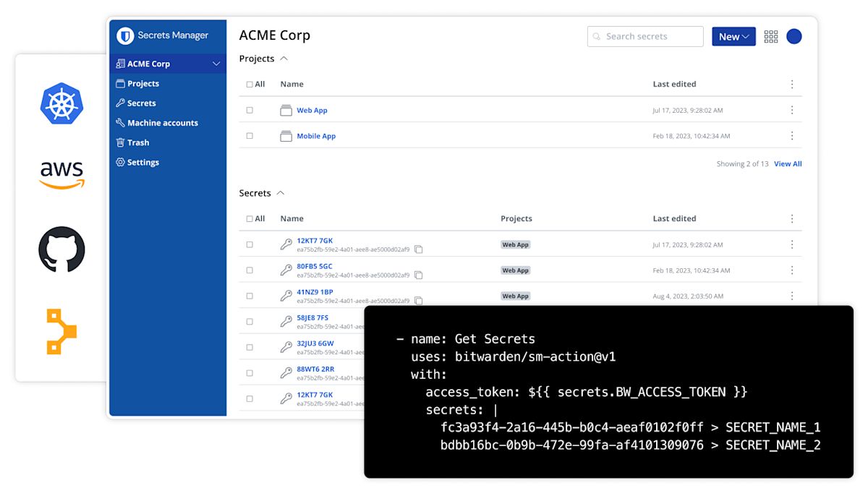
Task: Click the 'Showing 2 of 13' text
Action: 742,164
